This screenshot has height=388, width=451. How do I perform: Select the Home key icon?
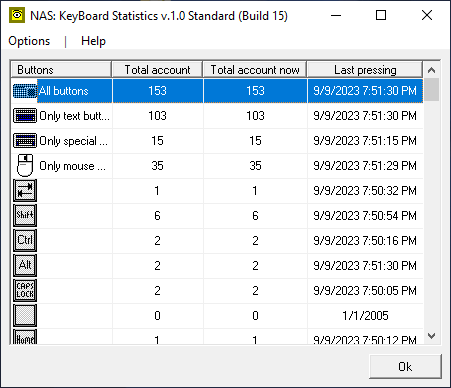click(x=25, y=337)
